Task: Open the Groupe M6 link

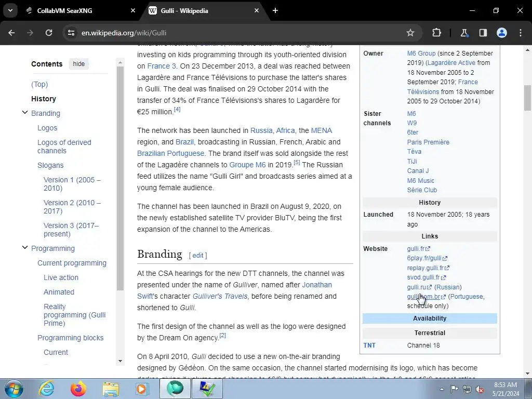Action: 247,165
